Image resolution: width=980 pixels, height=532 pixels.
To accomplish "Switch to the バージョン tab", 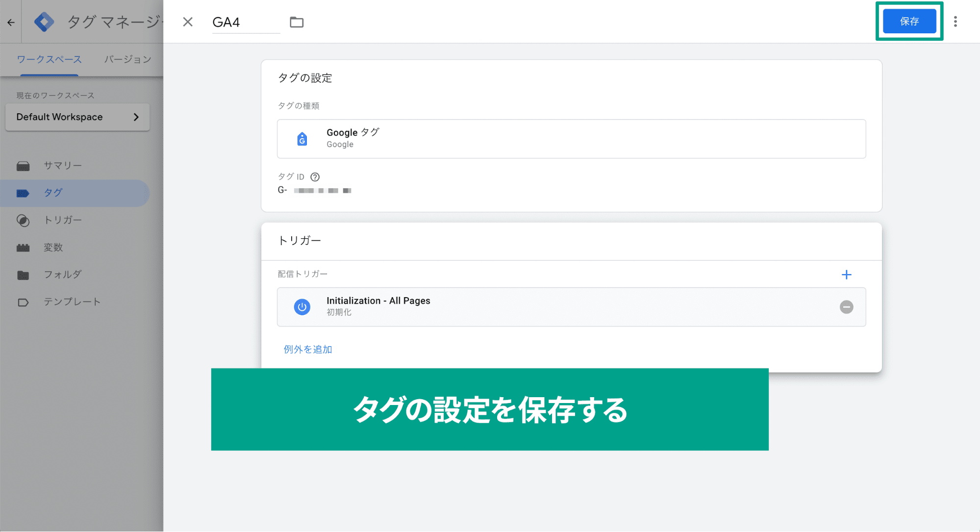I will [127, 59].
